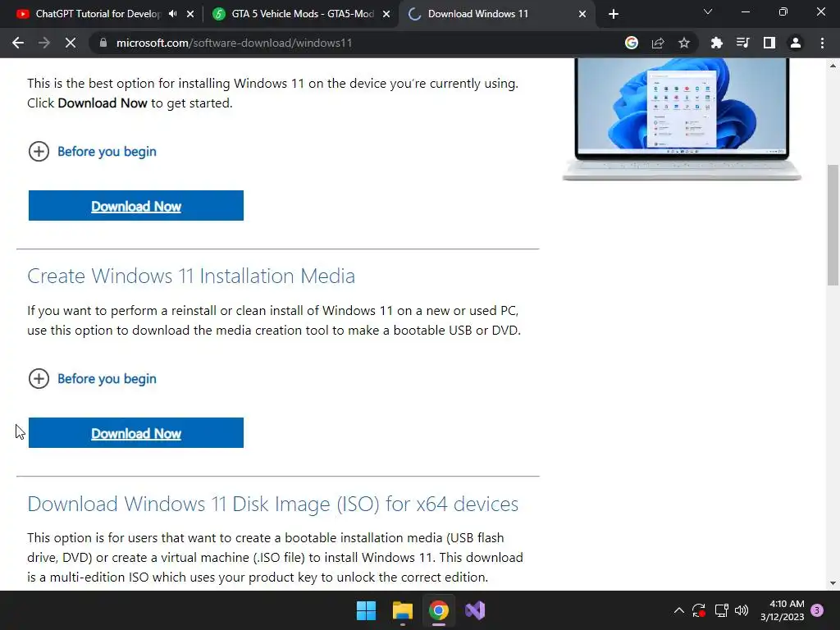Open Visual Studio from the taskbar
This screenshot has width=840, height=630.
pyautogui.click(x=475, y=610)
